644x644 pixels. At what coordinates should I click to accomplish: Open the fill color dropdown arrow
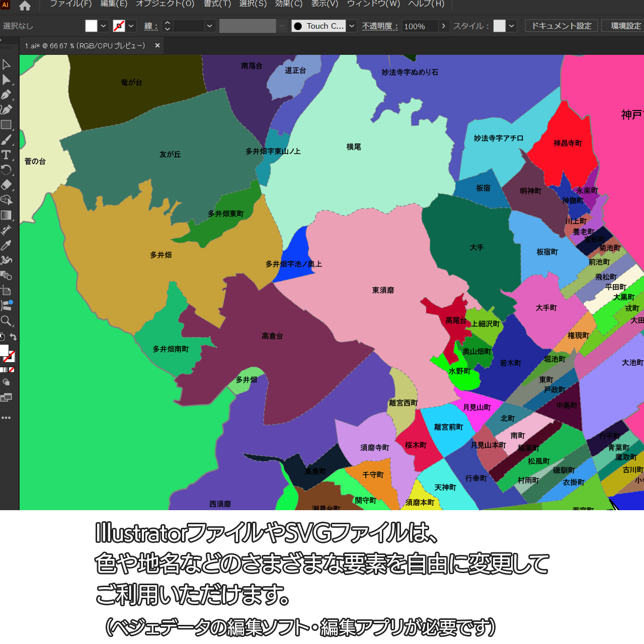(x=104, y=26)
